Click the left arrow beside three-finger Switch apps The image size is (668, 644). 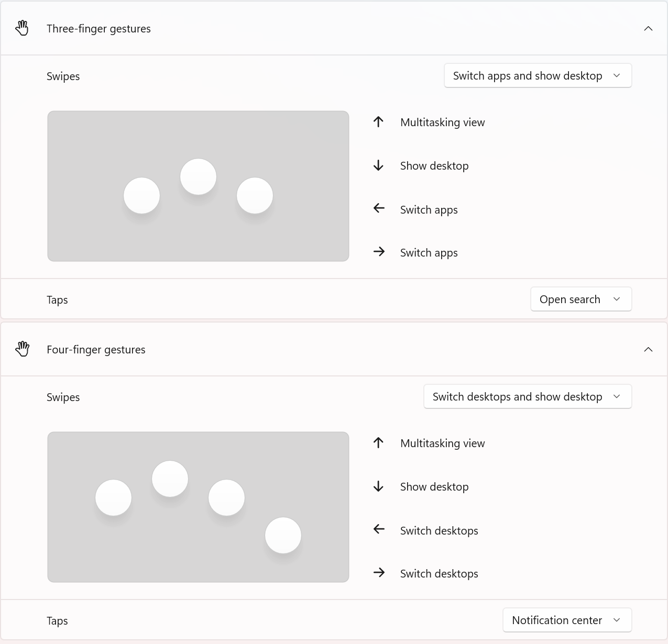click(x=379, y=208)
